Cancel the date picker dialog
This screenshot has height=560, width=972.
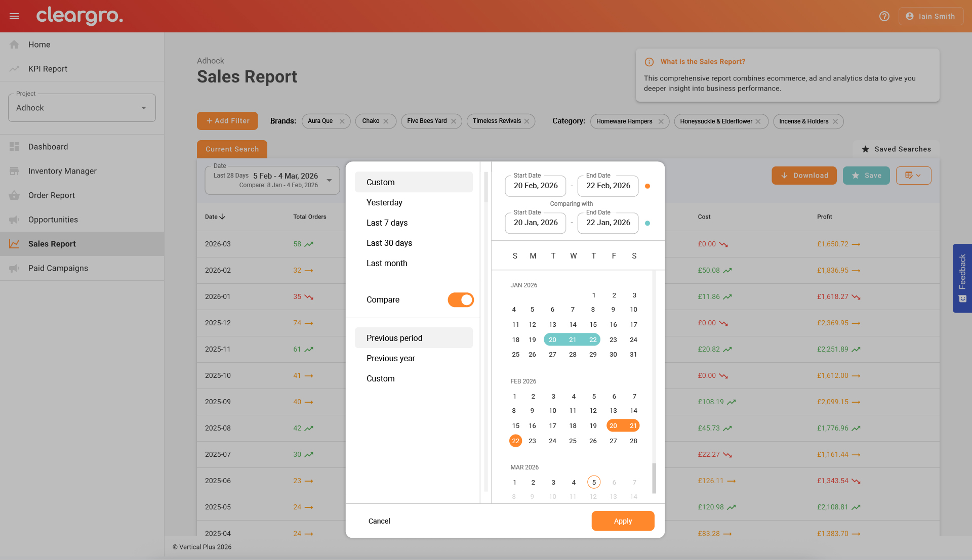pos(379,521)
